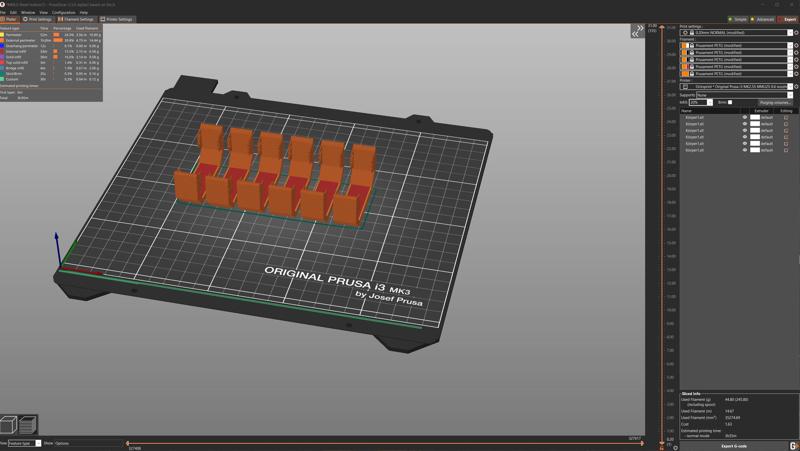Click the cog icon beside the third filament preset
The width and height of the screenshot is (800, 451).
coord(796,60)
